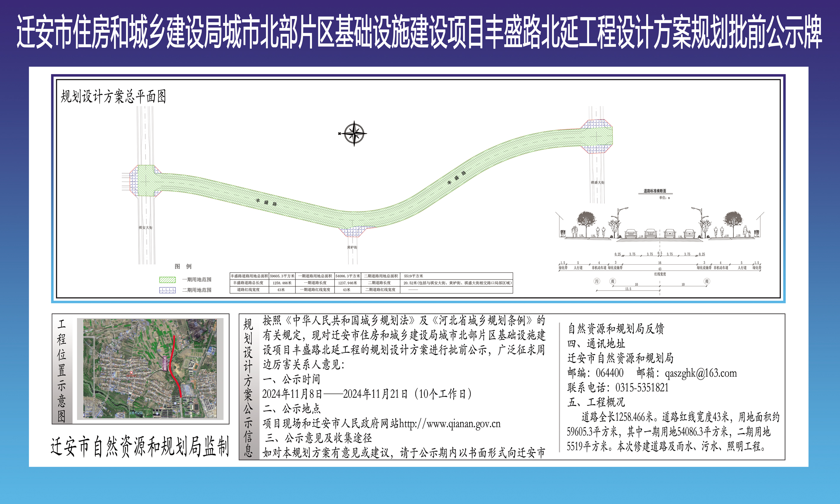Click the green hatched 一期用地范围 legend swatch
This screenshot has width=840, height=504.
[x=167, y=280]
